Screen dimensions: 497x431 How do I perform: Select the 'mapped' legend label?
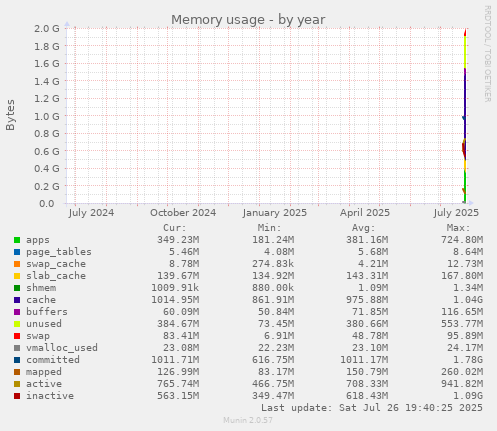[x=44, y=372]
